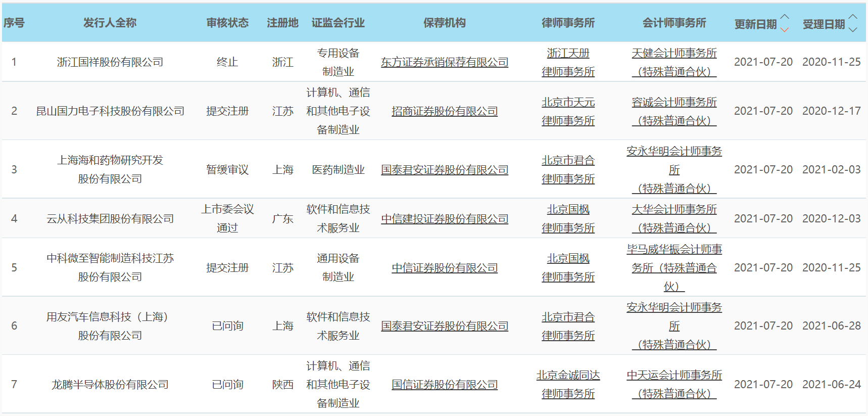Screen dimensions: 868x416
Task: Click 陕西 registration location cell
Action: [x=282, y=385]
